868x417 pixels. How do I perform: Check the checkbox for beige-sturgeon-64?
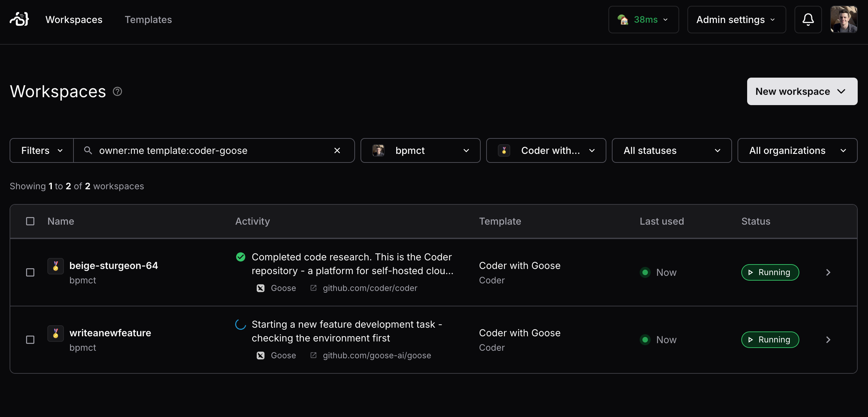[30, 272]
